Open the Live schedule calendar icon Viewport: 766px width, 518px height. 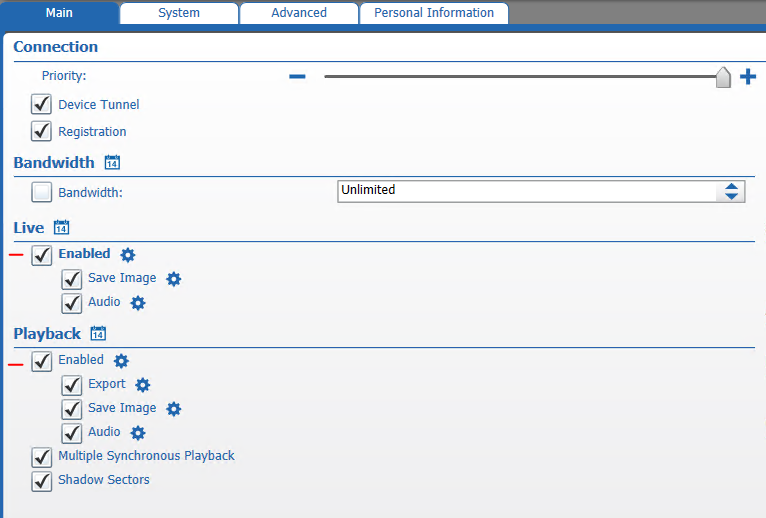(61, 228)
